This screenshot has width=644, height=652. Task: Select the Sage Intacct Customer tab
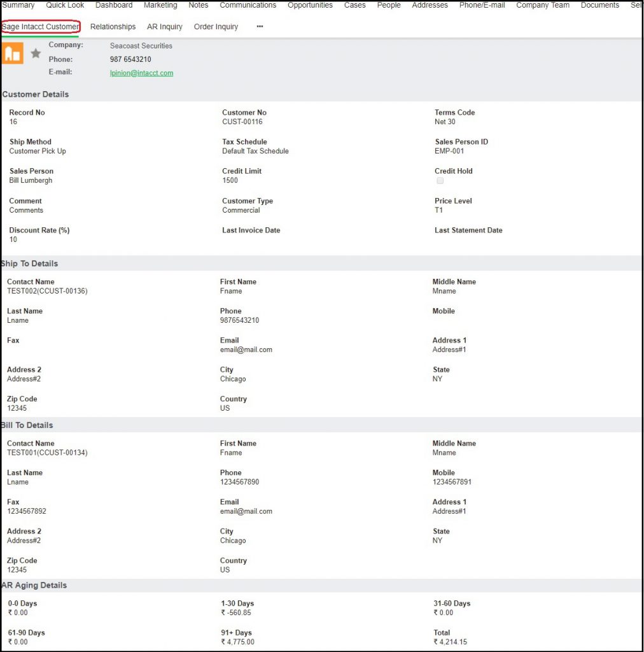[x=40, y=27]
